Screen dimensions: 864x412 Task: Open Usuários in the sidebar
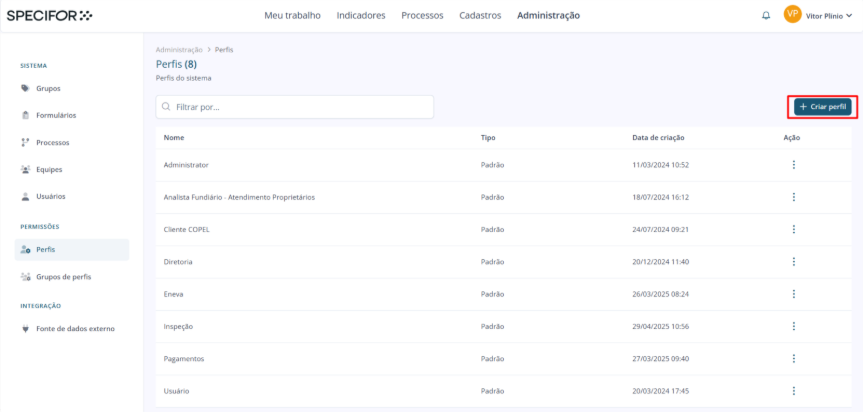point(51,196)
